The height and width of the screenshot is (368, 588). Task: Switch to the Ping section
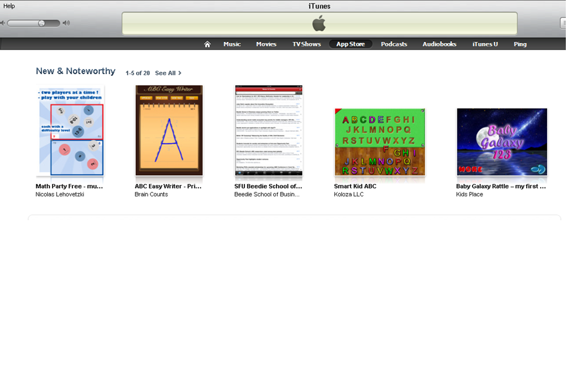pos(520,44)
